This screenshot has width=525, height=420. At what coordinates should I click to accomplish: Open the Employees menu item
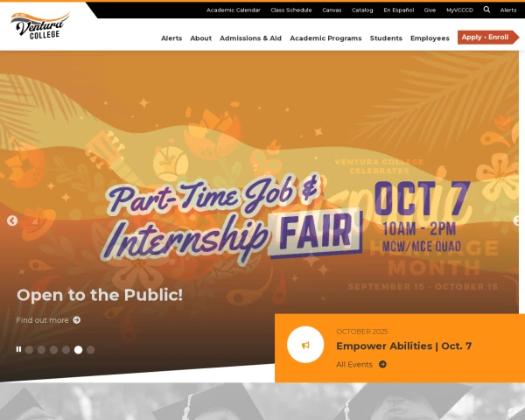click(x=430, y=38)
